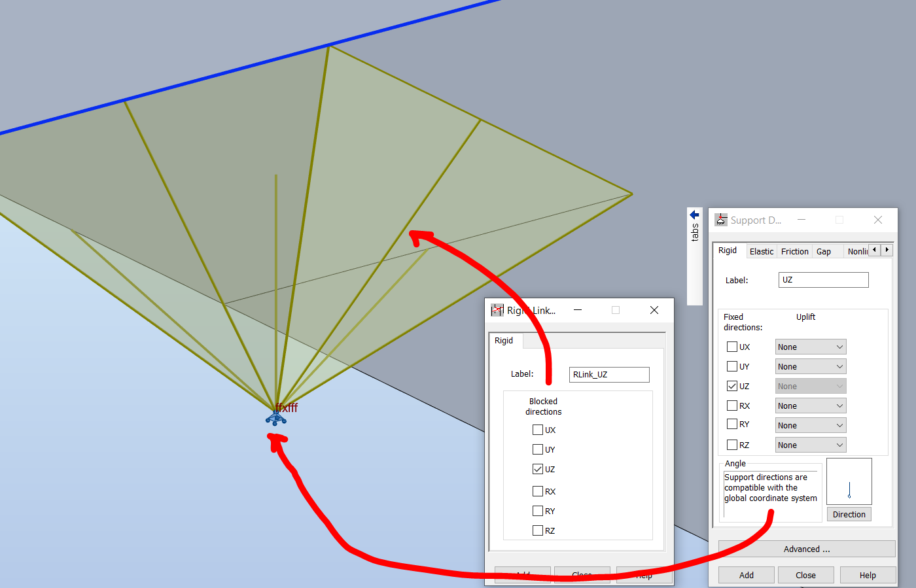This screenshot has height=588, width=916.
Task: Click the right arrow to reveal Nonlinear tab
Action: tap(887, 249)
